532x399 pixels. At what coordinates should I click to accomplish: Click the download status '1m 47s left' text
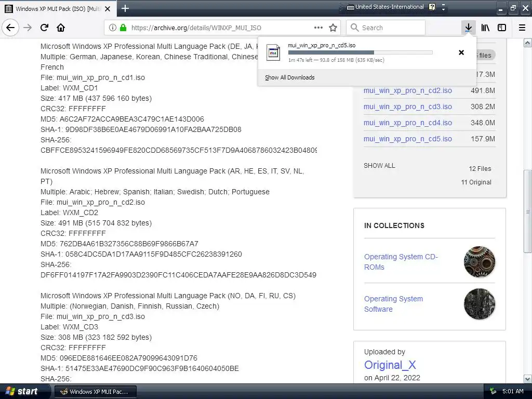[300, 60]
